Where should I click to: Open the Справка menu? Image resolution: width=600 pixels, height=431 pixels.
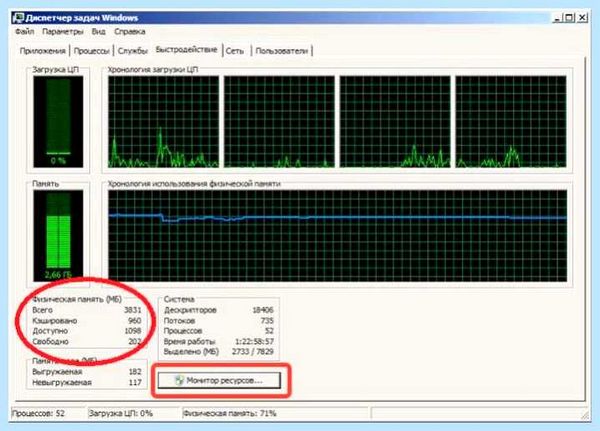[x=130, y=31]
